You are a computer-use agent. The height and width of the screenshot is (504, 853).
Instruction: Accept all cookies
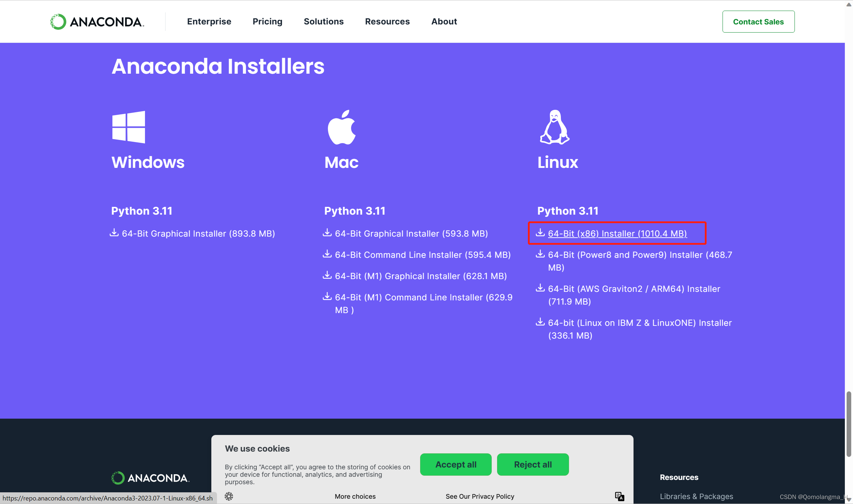tap(456, 464)
